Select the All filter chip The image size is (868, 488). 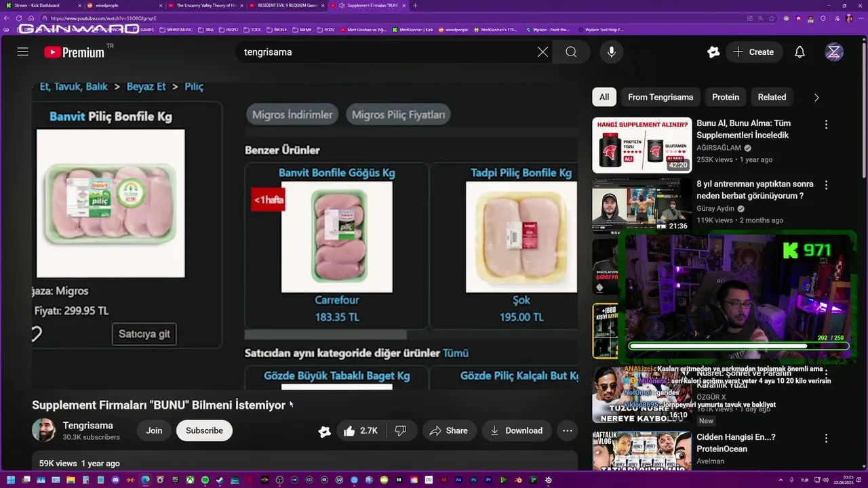(x=604, y=97)
